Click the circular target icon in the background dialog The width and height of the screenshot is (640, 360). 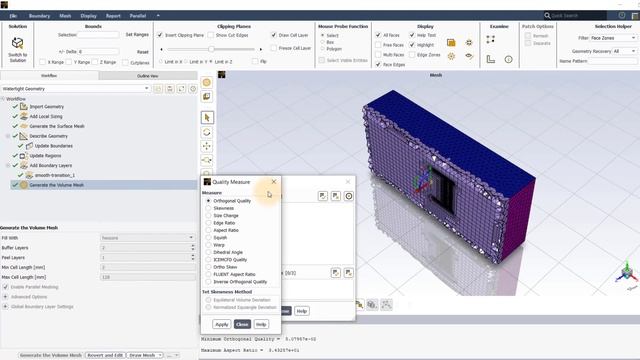pos(349,196)
